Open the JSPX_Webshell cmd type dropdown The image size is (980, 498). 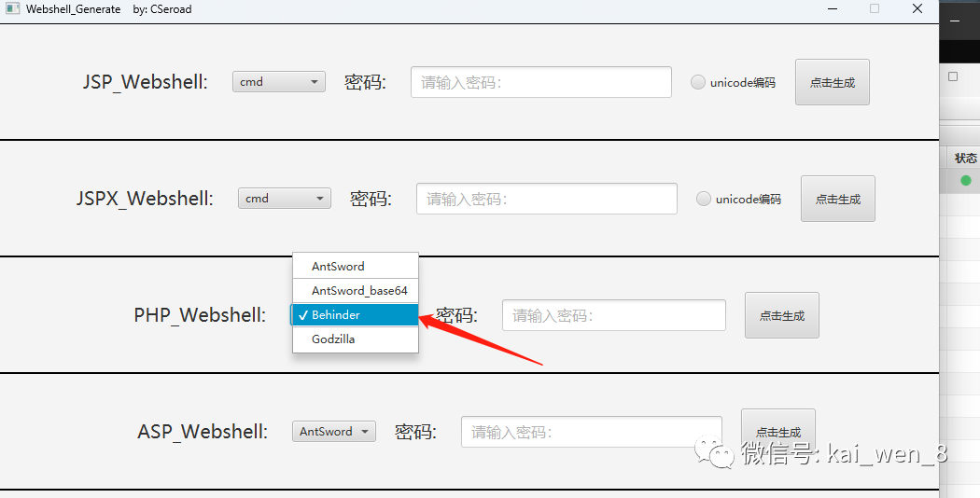(x=285, y=198)
